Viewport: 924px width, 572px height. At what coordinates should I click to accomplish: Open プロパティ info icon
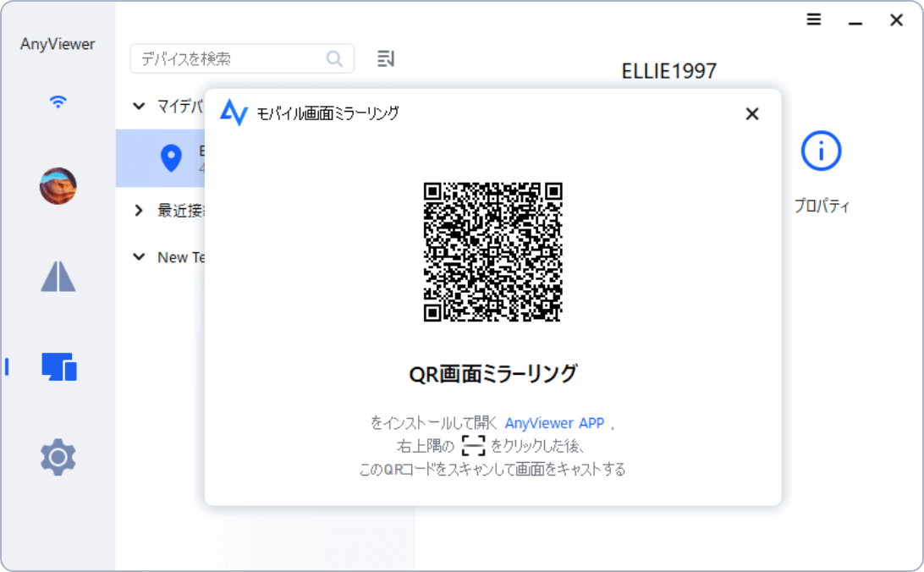[x=821, y=151]
